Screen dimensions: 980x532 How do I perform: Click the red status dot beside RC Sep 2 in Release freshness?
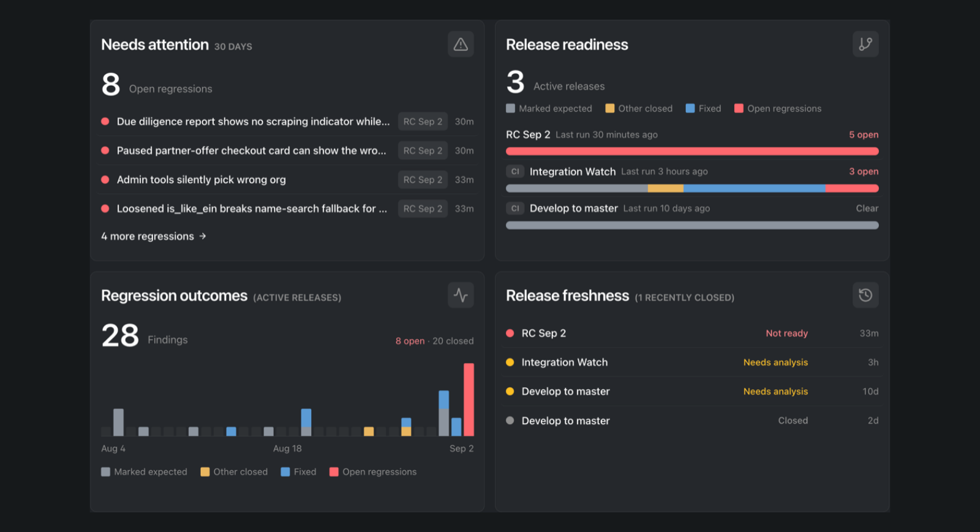(x=510, y=333)
